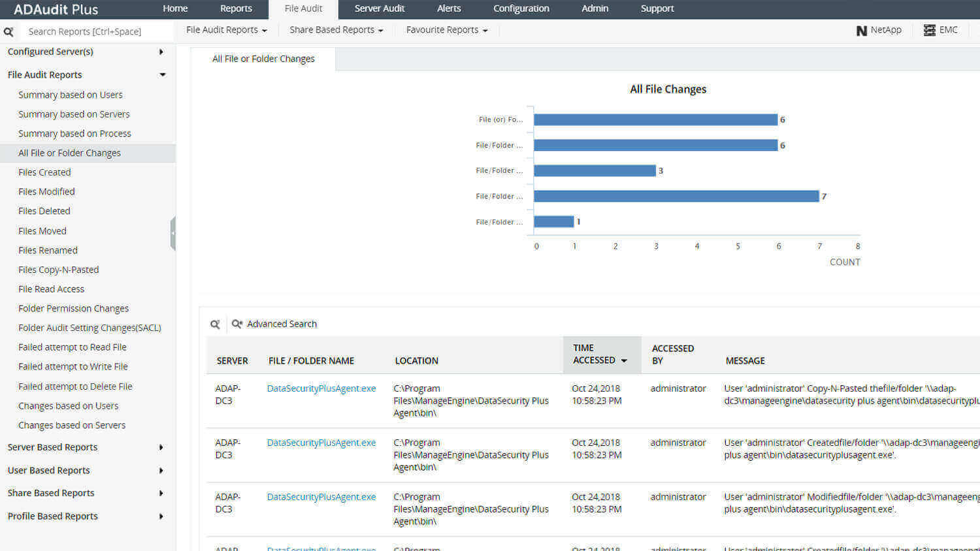This screenshot has height=551, width=980.
Task: Open the Share Based Reports dropdown
Action: pyautogui.click(x=336, y=30)
